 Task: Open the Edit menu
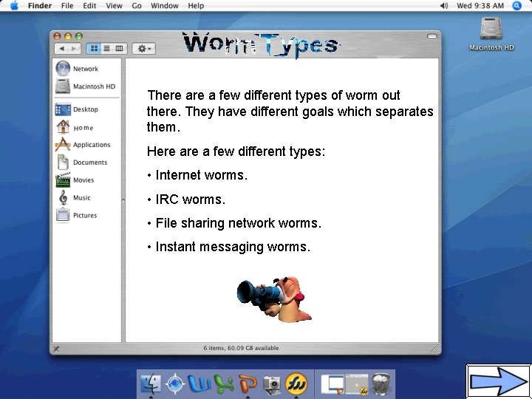89,6
